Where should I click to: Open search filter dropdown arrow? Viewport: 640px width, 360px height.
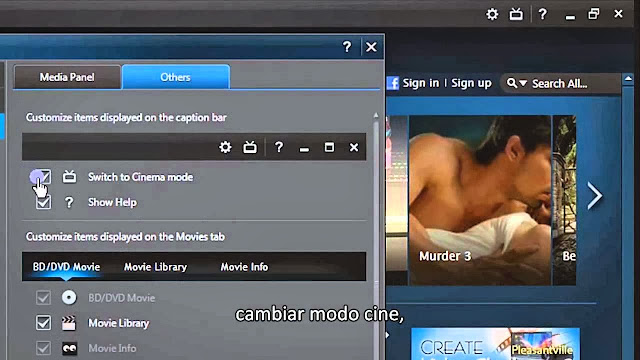[523, 83]
